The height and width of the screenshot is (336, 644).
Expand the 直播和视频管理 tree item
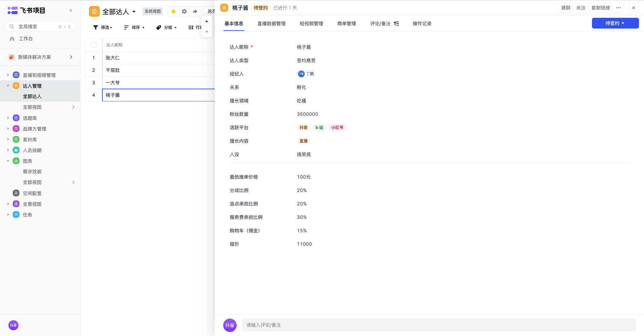click(x=8, y=75)
